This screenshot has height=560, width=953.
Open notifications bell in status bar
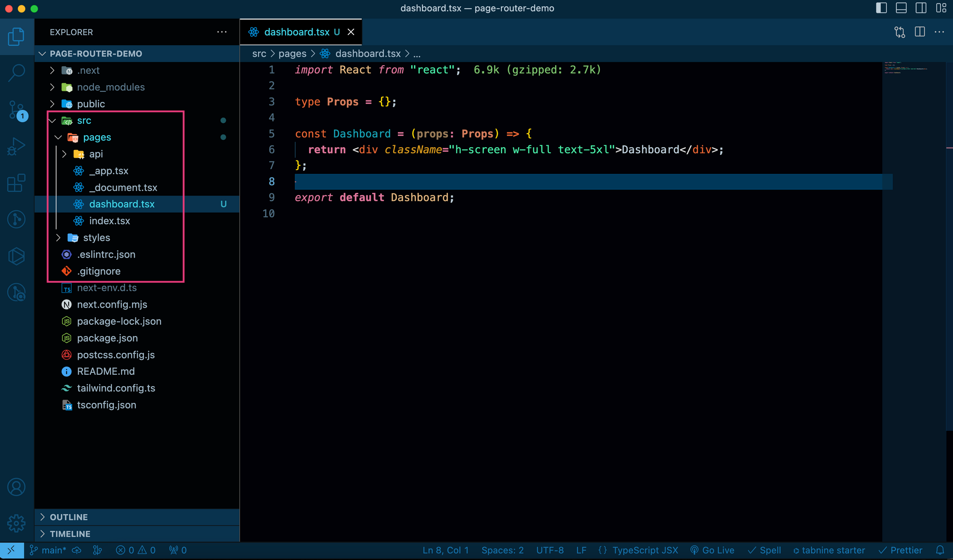tap(940, 550)
